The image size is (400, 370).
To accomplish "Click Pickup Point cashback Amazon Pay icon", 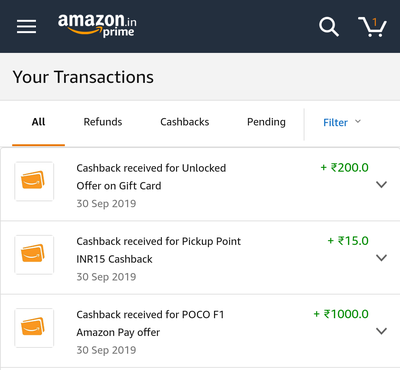I will coord(34,255).
